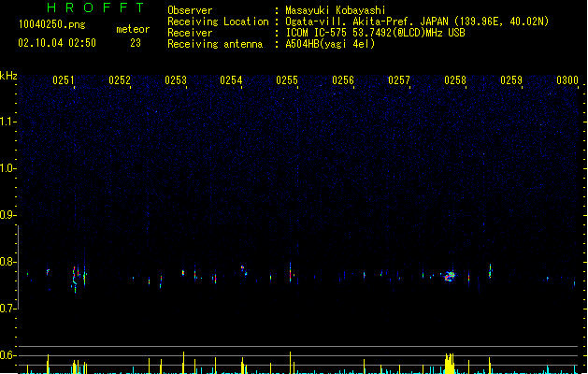Click the 0.9 frequency axis label
This screenshot has height=374, width=588.
[7, 215]
